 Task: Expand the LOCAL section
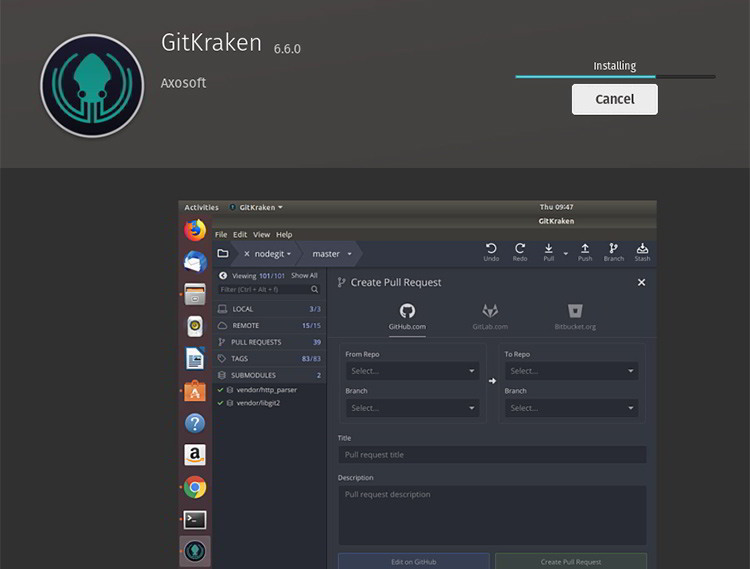pos(269,309)
